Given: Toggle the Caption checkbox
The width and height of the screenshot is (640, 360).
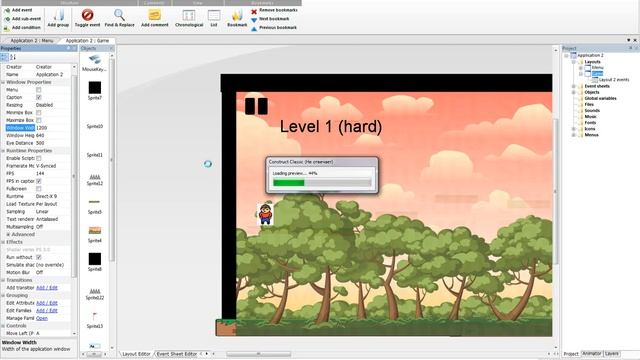Looking at the screenshot, I should (39, 98).
